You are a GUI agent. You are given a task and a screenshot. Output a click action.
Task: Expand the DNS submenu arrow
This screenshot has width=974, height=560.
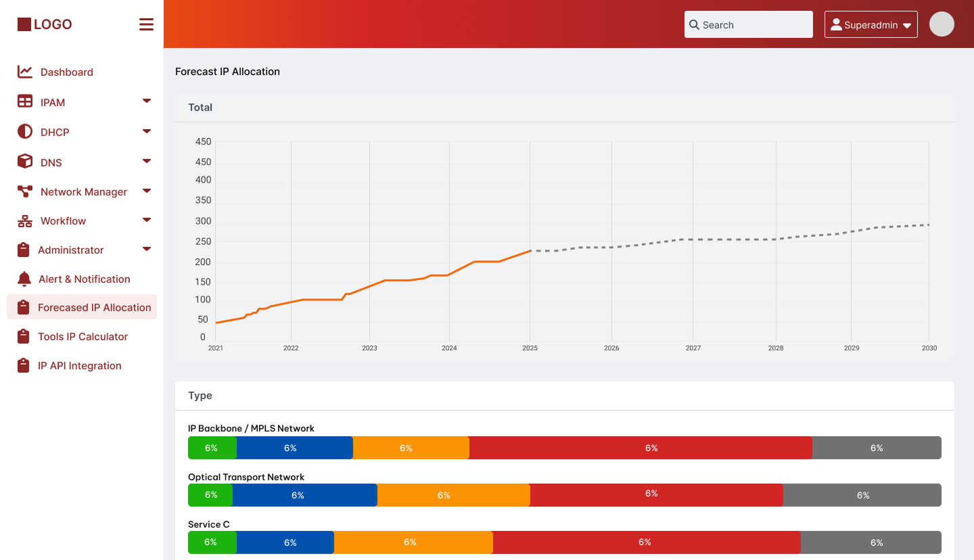pos(147,161)
